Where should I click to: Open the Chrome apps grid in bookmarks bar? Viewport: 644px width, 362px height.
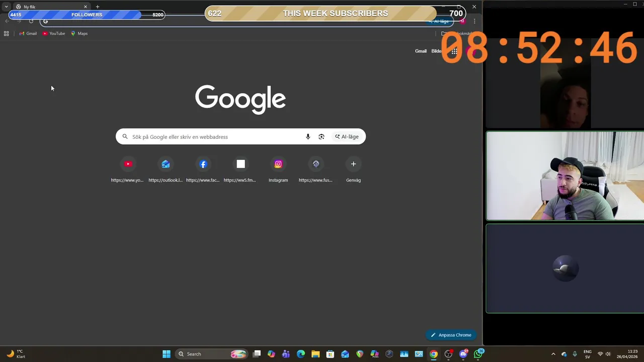6,34
